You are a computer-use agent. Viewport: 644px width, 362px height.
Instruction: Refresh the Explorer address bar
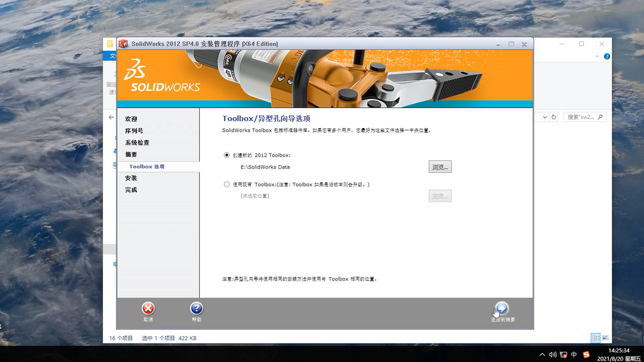(x=554, y=117)
